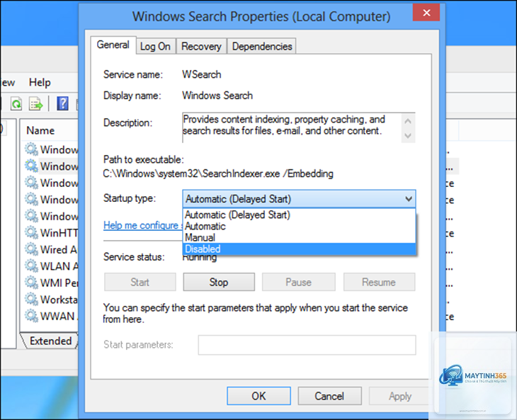Click the Pause service button

(298, 282)
